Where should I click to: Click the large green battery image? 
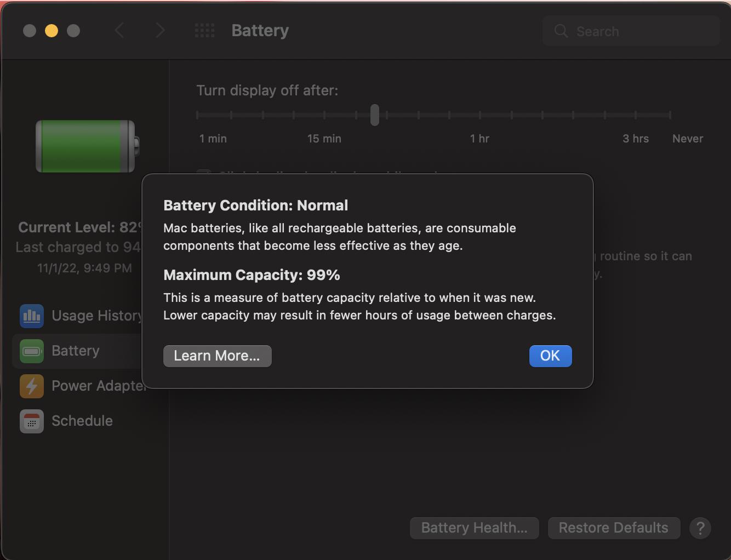[88, 146]
